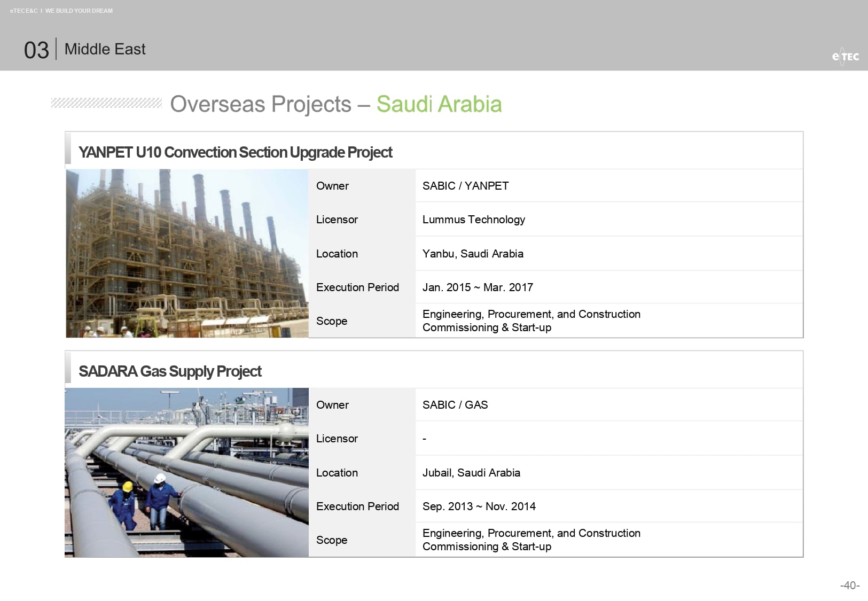
Task: Click the eTEC logo in header
Action: (x=845, y=56)
